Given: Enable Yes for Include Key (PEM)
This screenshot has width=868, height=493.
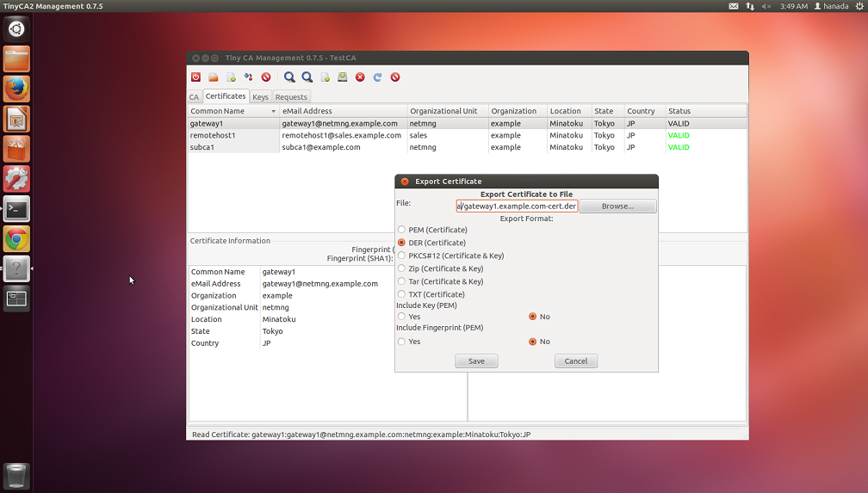Looking at the screenshot, I should pyautogui.click(x=401, y=317).
